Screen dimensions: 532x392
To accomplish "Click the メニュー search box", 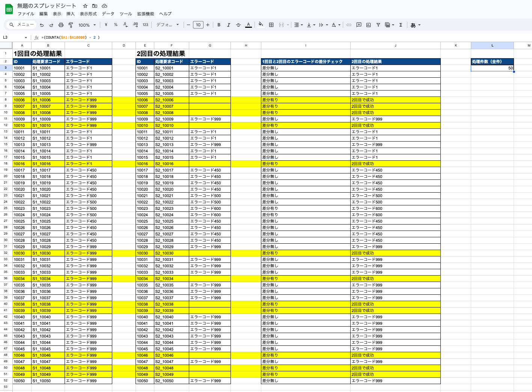I will (x=22, y=25).
